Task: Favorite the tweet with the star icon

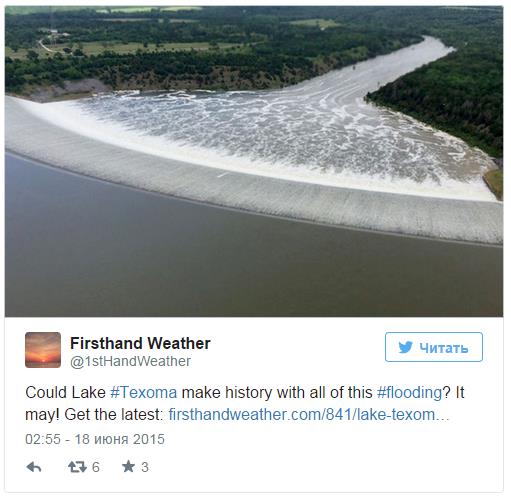Action: [x=128, y=467]
